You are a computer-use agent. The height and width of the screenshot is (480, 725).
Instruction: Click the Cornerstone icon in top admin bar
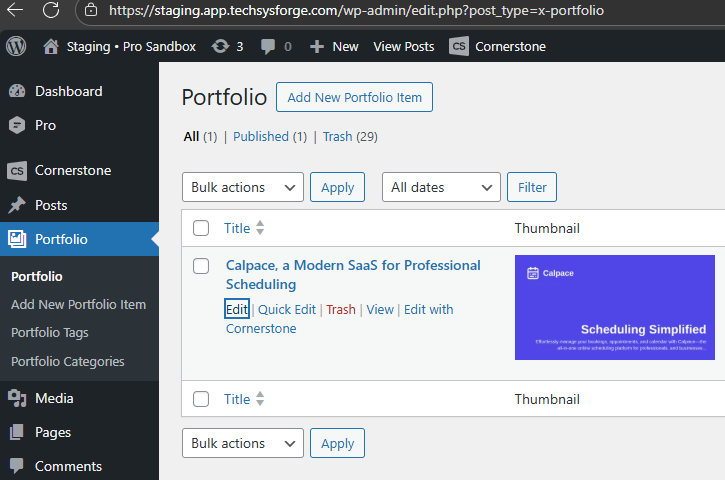point(459,46)
